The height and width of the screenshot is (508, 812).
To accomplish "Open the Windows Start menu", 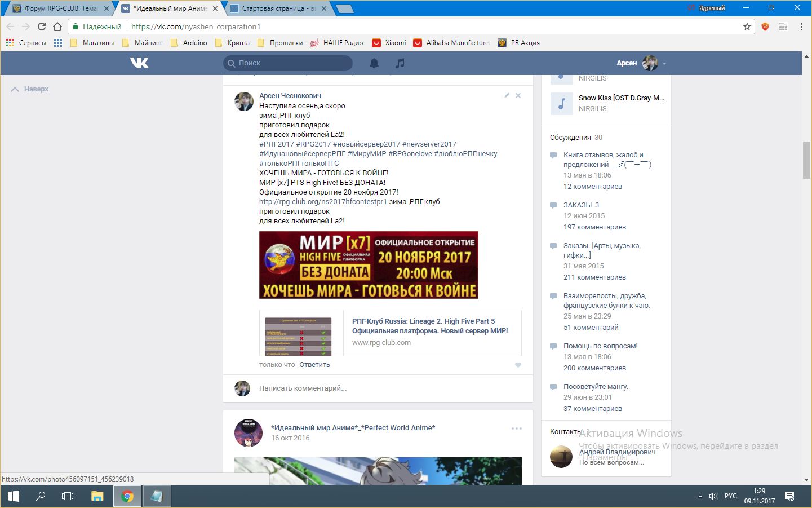I will 14,496.
